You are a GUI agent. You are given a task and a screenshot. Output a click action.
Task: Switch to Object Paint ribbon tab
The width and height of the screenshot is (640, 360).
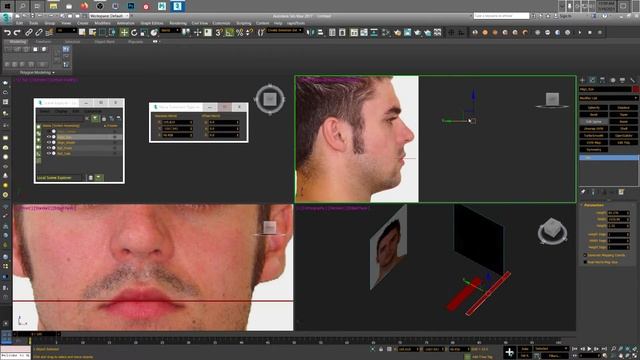coord(104,42)
